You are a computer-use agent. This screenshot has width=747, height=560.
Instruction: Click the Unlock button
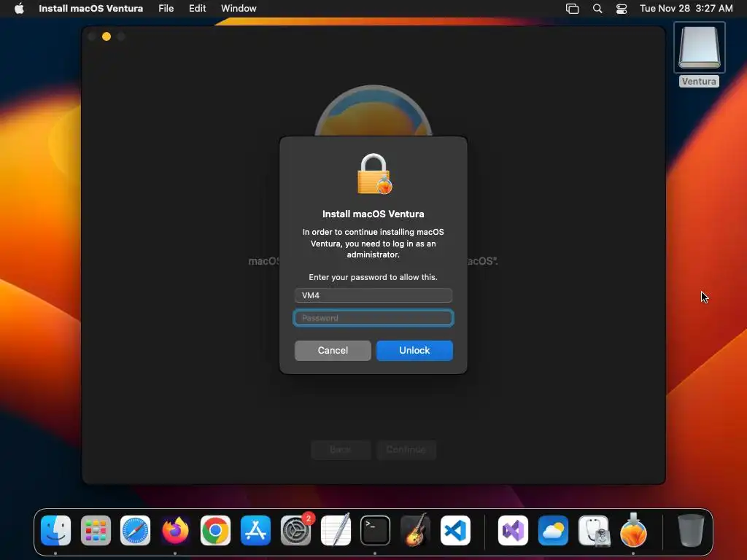click(x=414, y=351)
